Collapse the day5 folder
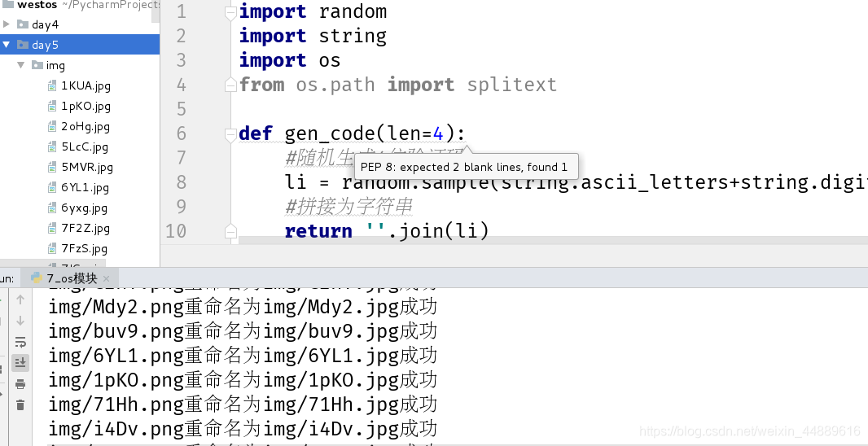The image size is (868, 446). coord(7,44)
